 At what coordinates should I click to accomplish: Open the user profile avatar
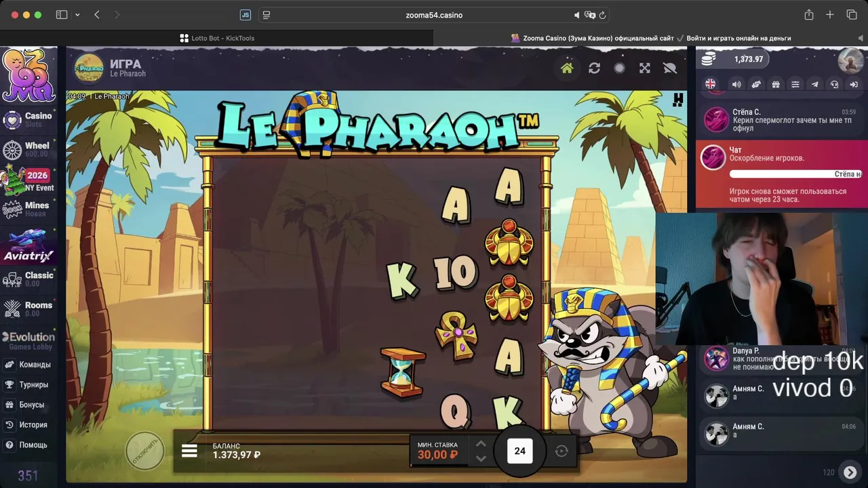point(850,60)
